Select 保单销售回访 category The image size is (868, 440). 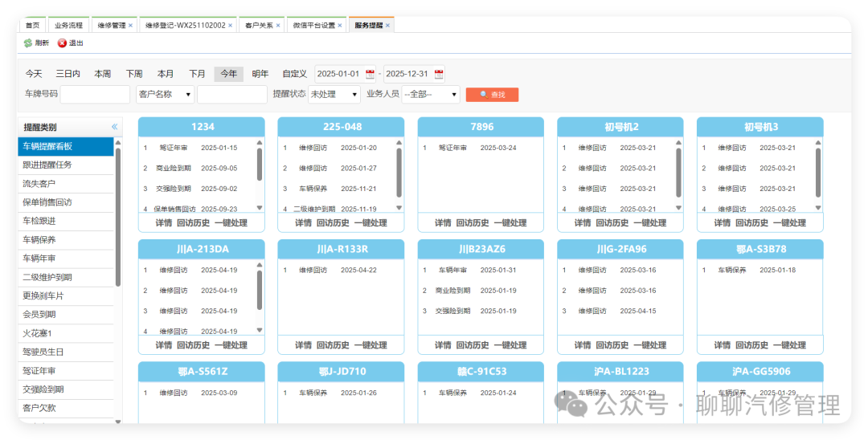pyautogui.click(x=66, y=202)
